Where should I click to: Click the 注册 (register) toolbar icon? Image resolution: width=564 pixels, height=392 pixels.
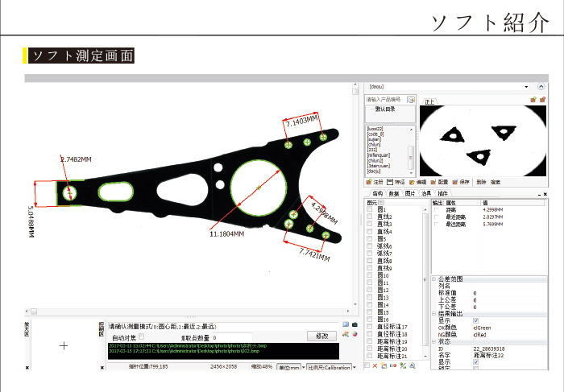coord(369,183)
